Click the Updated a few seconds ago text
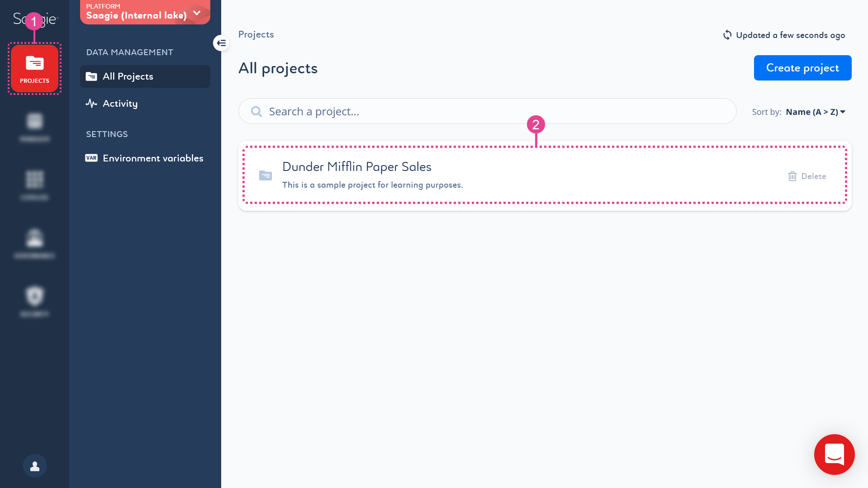The width and height of the screenshot is (868, 488). [790, 35]
